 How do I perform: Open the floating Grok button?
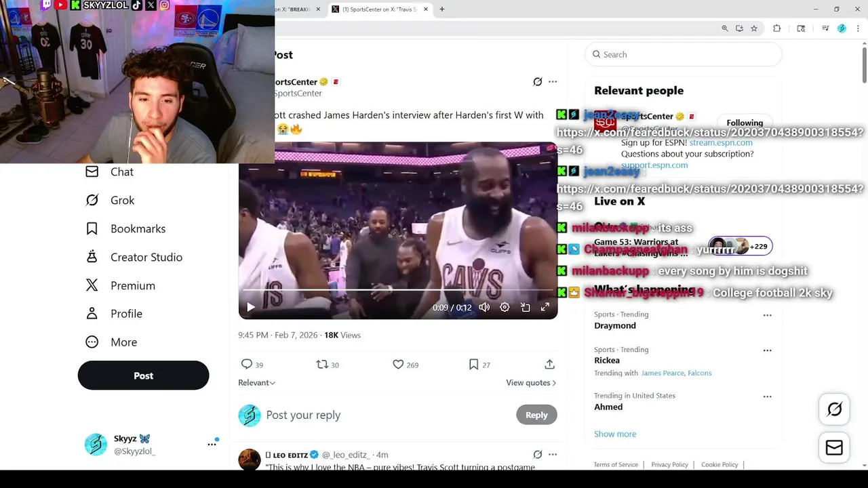tap(834, 409)
